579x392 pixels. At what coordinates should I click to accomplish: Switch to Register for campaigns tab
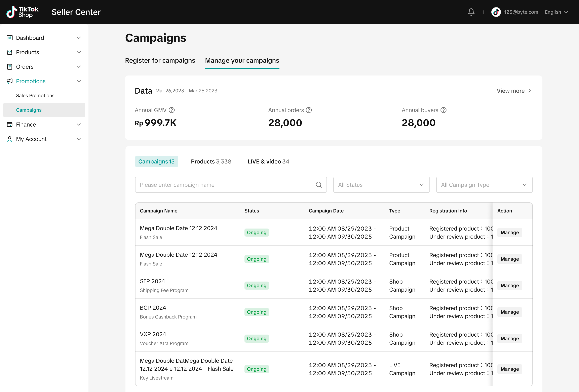160,60
